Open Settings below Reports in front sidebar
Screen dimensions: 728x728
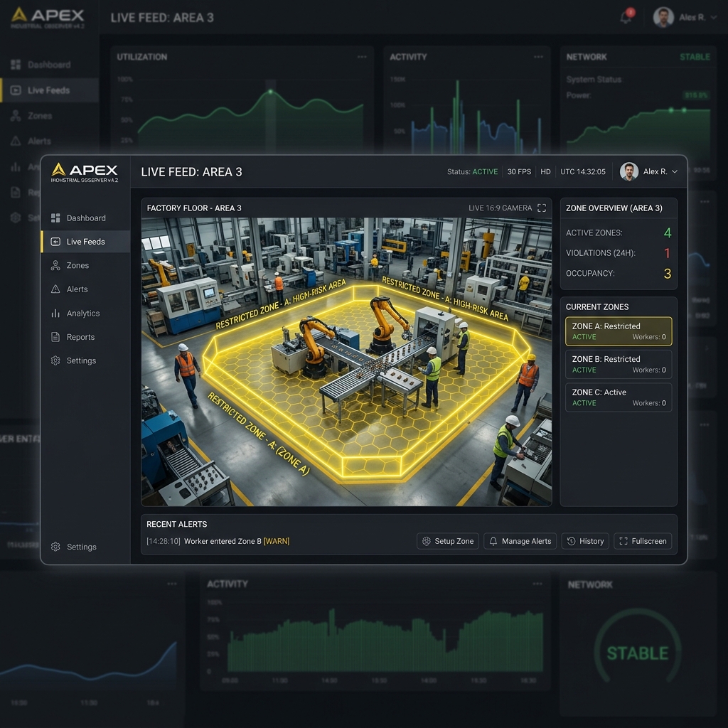(x=85, y=360)
